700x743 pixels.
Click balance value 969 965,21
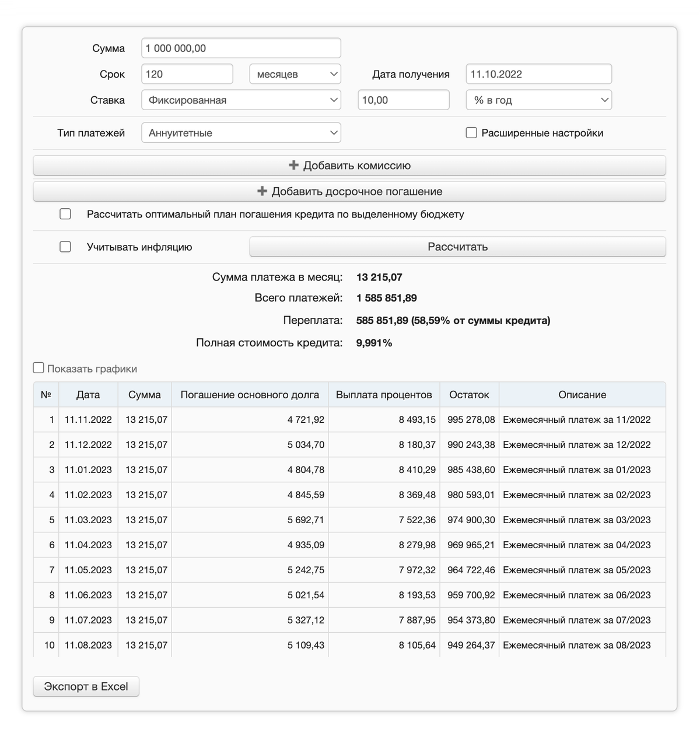[471, 545]
